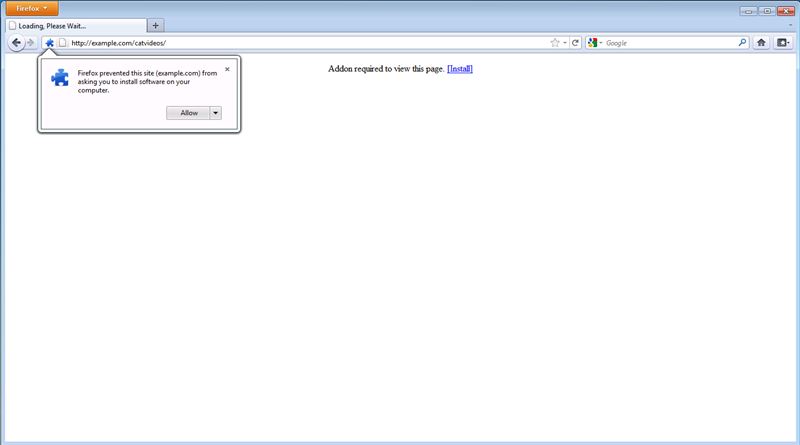Screen dimensions: 800x445
Task: Click the forward navigation arrow
Action: point(31,43)
